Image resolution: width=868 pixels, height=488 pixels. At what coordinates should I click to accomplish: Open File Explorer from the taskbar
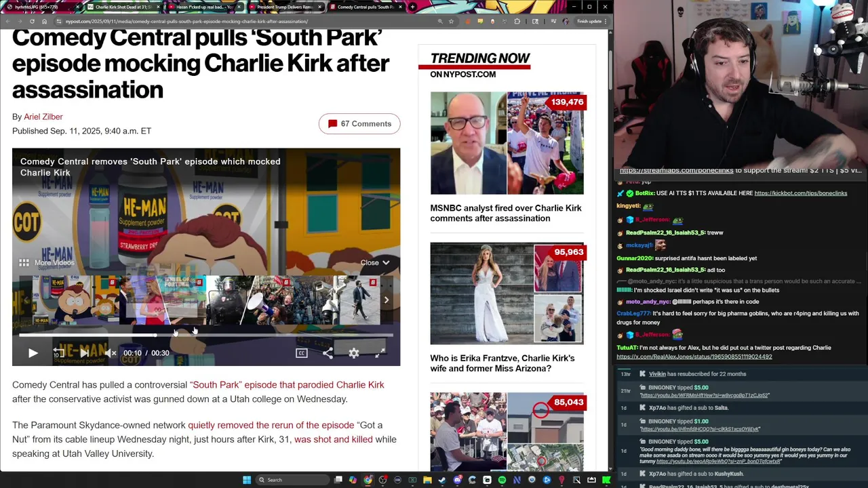click(x=427, y=480)
